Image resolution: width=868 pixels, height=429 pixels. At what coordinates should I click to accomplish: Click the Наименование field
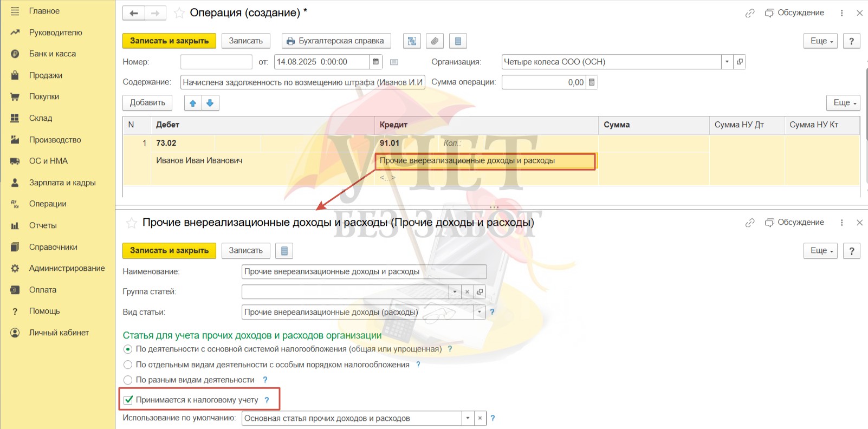pyautogui.click(x=364, y=271)
